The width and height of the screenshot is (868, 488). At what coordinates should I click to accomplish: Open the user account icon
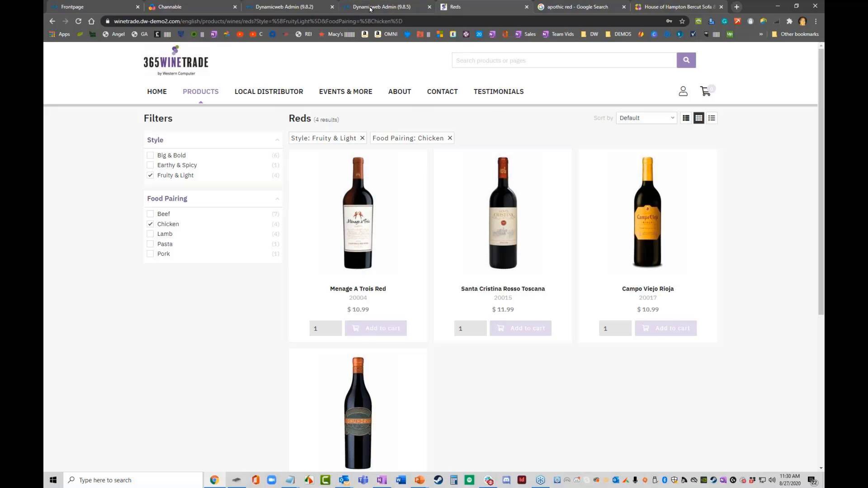point(683,91)
